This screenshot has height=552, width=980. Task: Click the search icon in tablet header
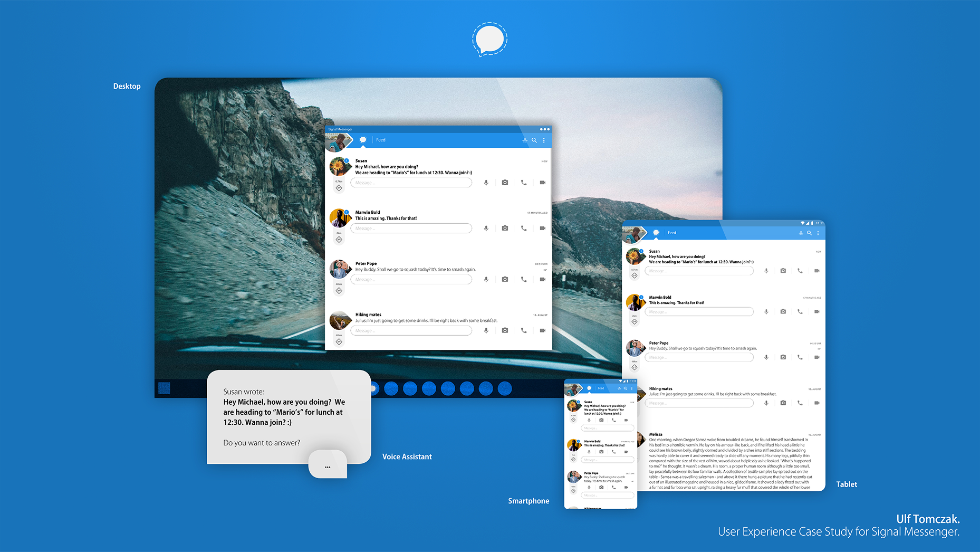click(x=809, y=233)
